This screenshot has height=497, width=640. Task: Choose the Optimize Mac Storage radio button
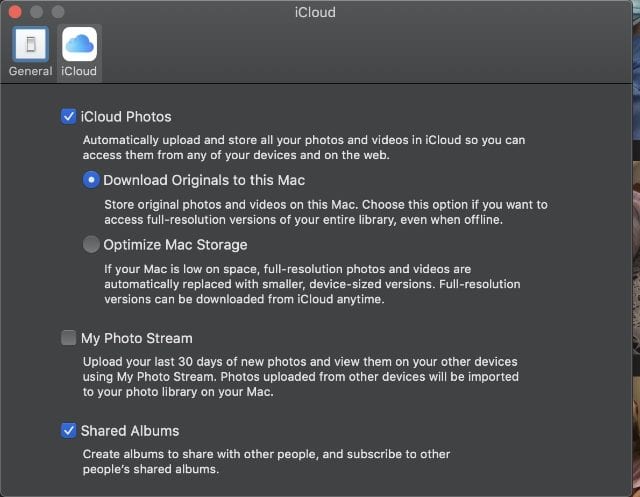[92, 245]
